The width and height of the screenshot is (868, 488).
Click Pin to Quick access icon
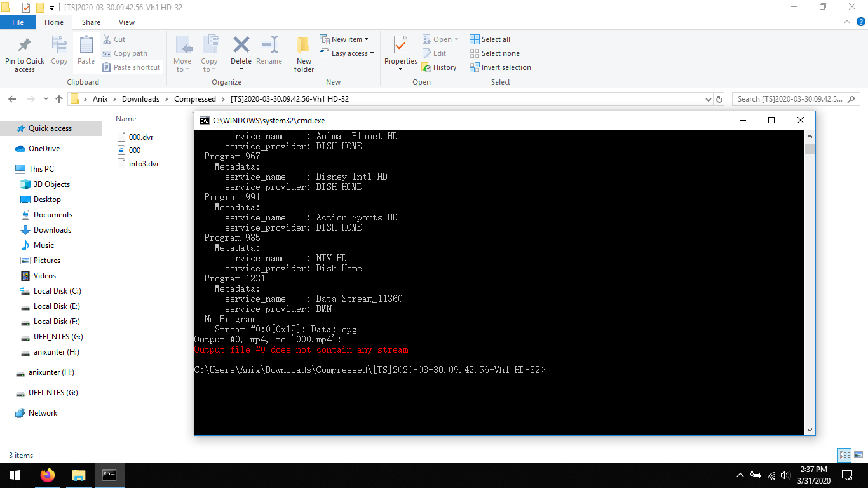25,47
